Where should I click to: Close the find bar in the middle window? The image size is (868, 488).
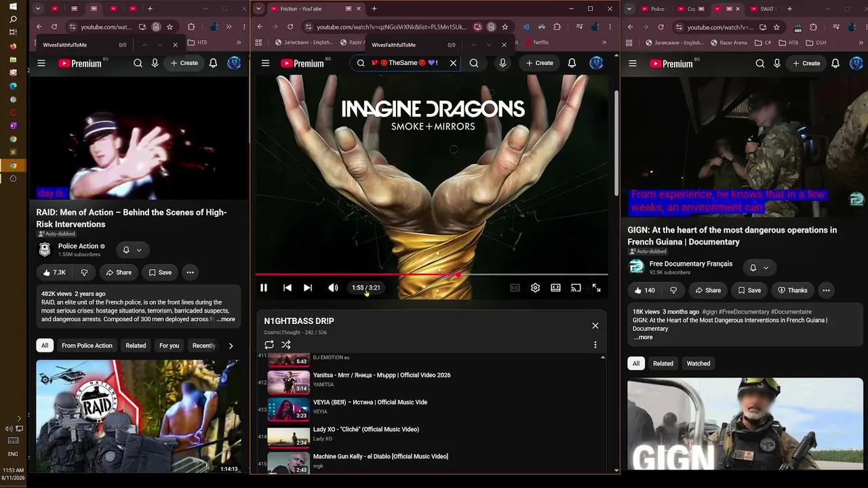pos(504,45)
